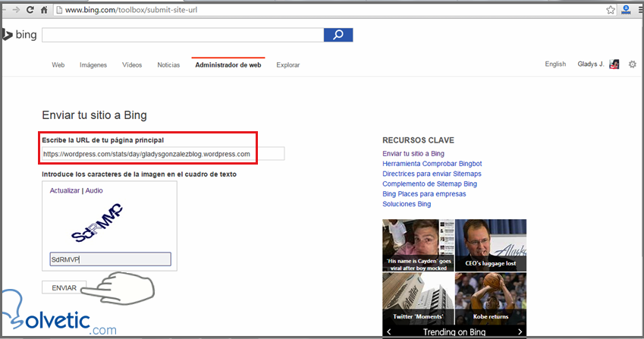Click Enviar tu sitio a Bing heading
The image size is (644, 339).
(x=94, y=115)
